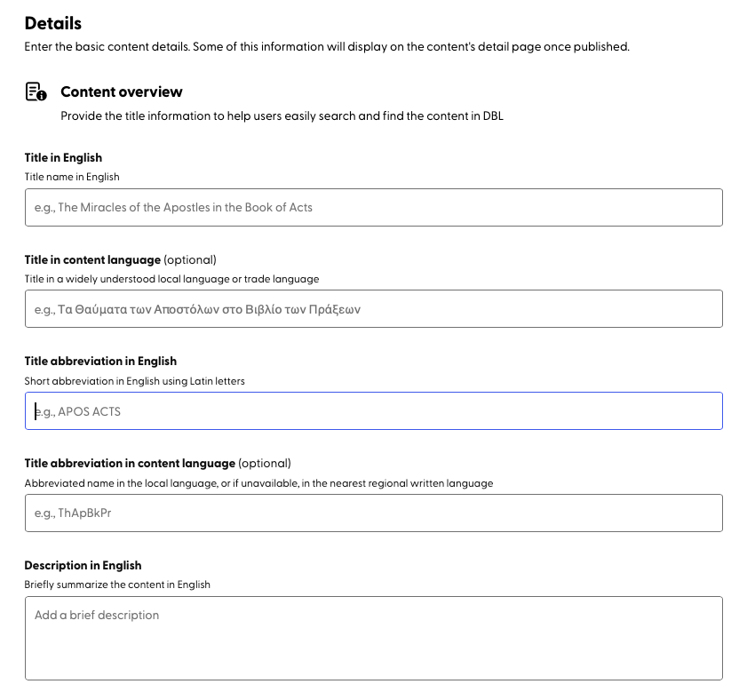Click the "Title in content language" label
Image resolution: width=747 pixels, height=700 pixels.
click(92, 260)
